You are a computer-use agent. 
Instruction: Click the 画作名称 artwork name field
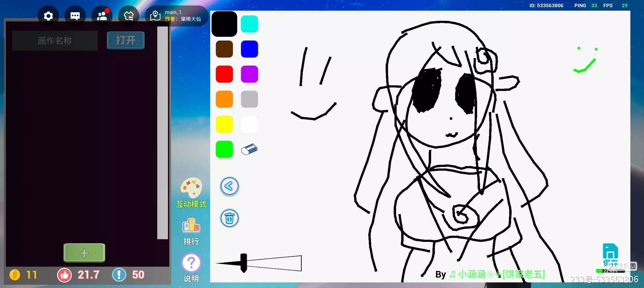coord(55,41)
